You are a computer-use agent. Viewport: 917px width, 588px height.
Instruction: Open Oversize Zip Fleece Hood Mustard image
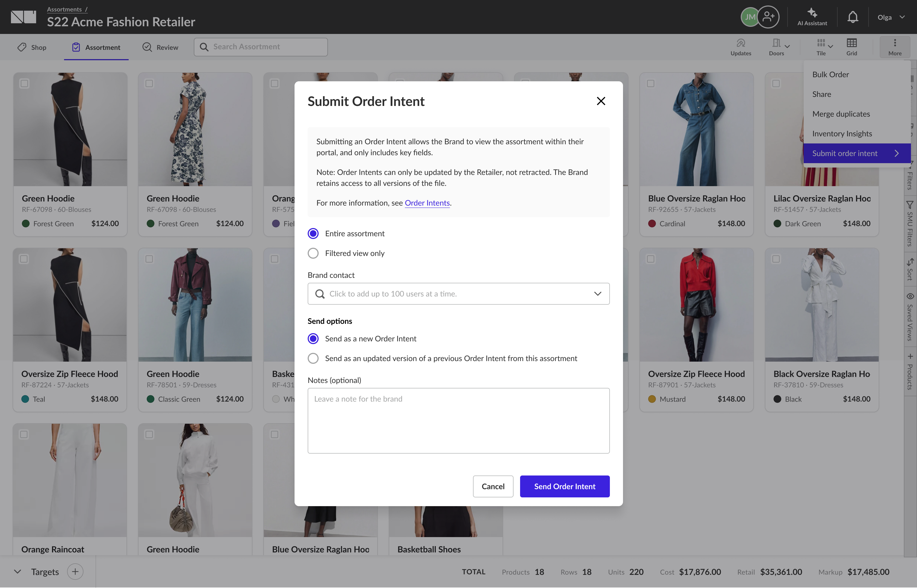pos(696,305)
